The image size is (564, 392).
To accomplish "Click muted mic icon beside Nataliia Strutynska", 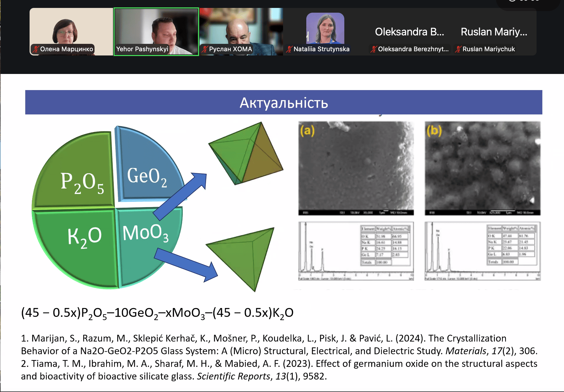I will coord(289,49).
